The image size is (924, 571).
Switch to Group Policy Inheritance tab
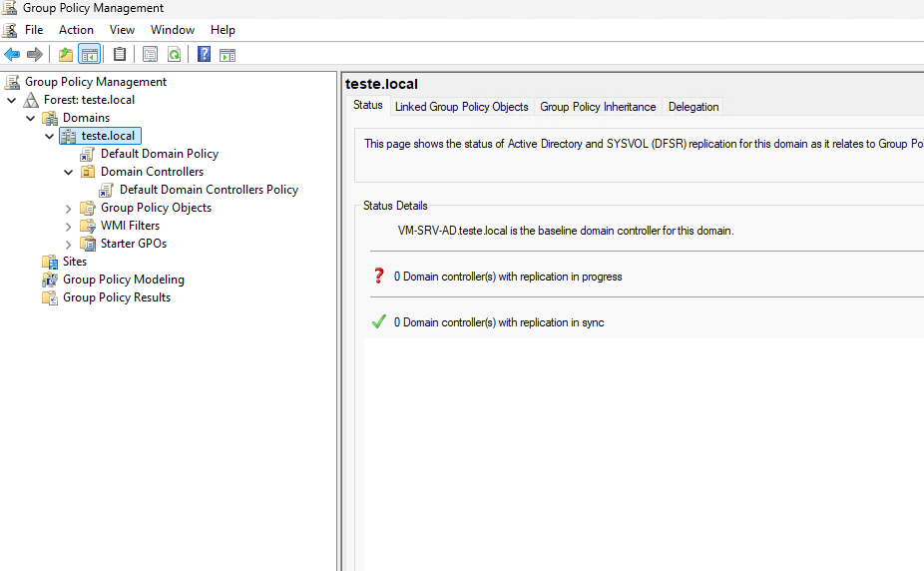pos(598,107)
